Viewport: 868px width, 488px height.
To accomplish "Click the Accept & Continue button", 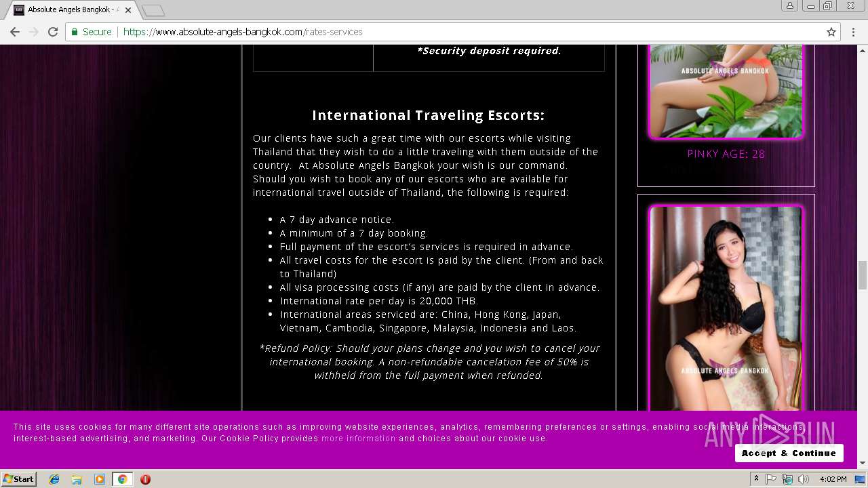I will [x=789, y=453].
